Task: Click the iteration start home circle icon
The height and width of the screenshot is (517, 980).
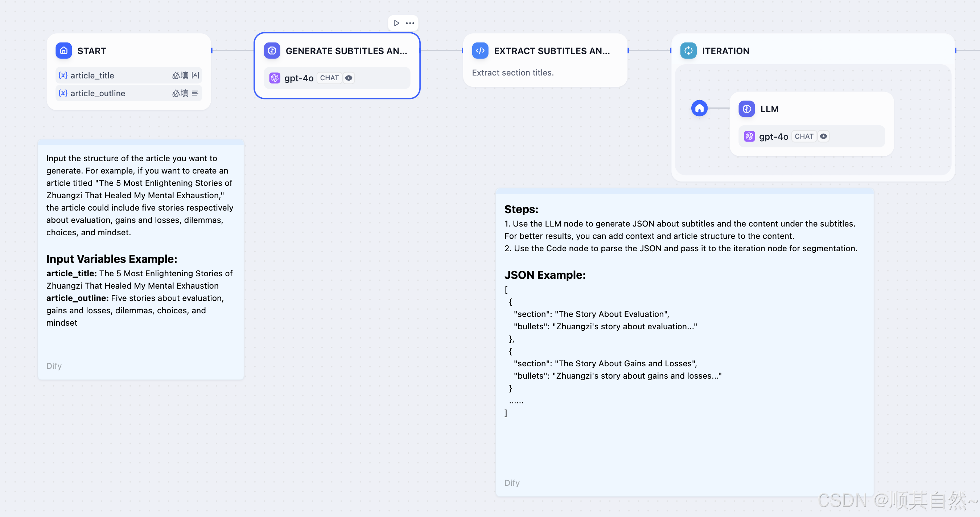Action: [x=699, y=109]
